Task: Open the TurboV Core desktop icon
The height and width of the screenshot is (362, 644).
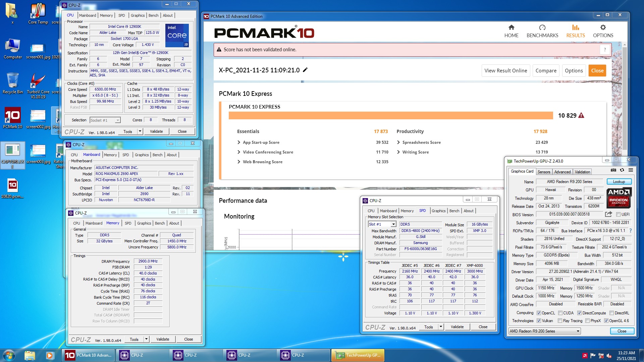Action: coord(38,85)
